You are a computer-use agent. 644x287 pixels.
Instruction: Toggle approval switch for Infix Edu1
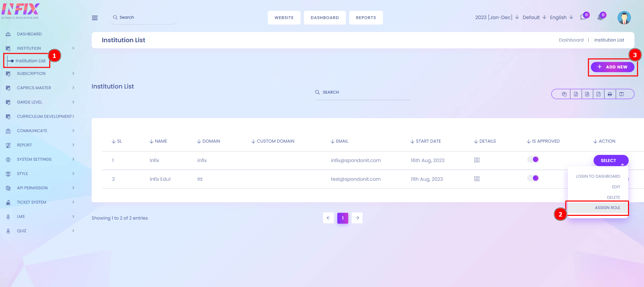(533, 178)
